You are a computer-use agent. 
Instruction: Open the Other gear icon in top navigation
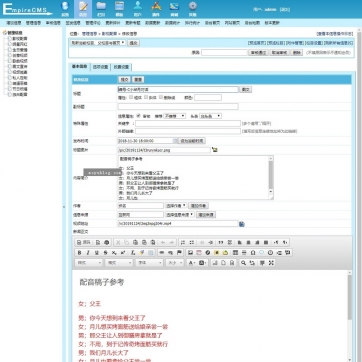coord(192,9)
